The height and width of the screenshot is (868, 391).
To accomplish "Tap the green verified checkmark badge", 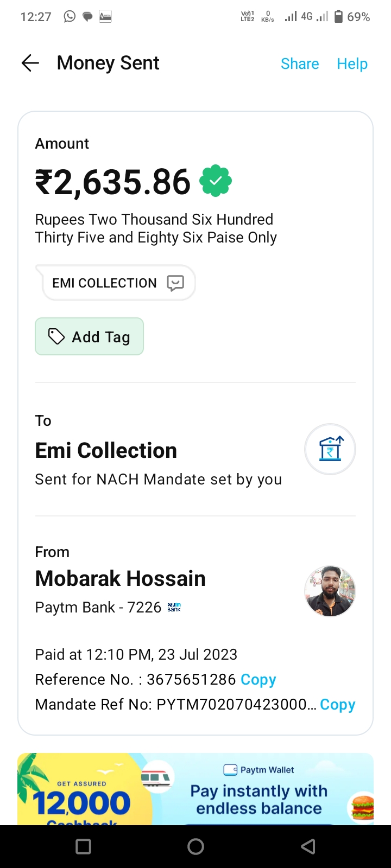I will coord(216,181).
